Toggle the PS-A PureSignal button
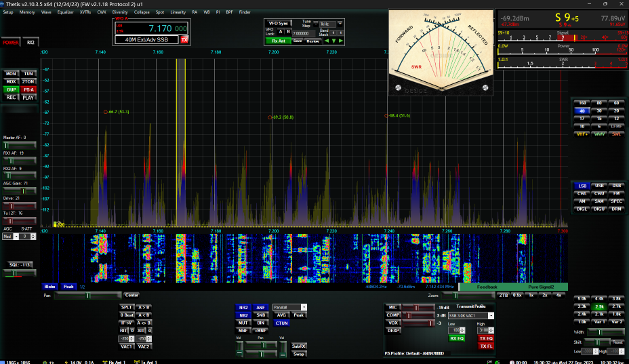Viewport: 629px width, 364px height. coord(28,89)
